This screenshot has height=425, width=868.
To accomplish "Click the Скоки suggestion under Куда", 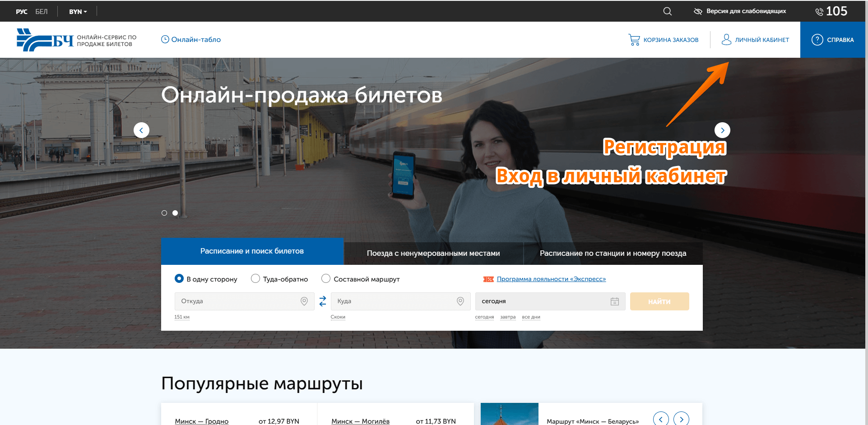I will [x=338, y=317].
